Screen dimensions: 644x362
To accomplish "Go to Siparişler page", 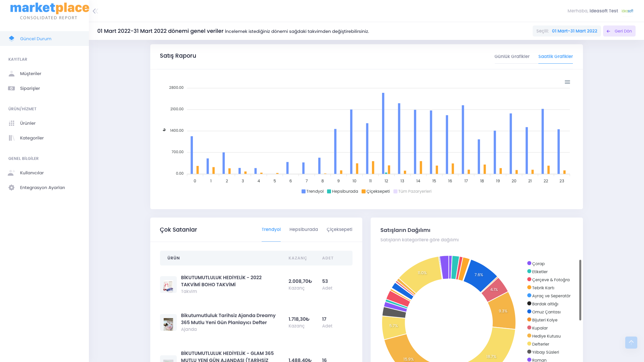I will [x=44, y=88].
